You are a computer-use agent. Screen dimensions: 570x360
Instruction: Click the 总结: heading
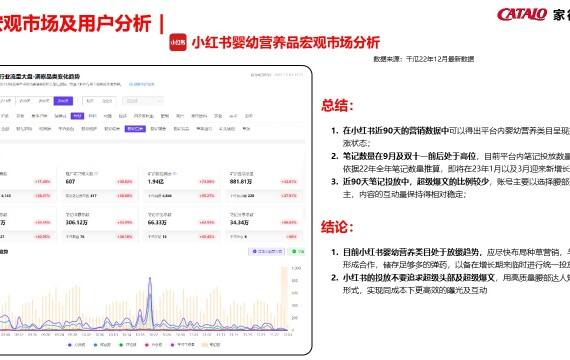[337, 105]
